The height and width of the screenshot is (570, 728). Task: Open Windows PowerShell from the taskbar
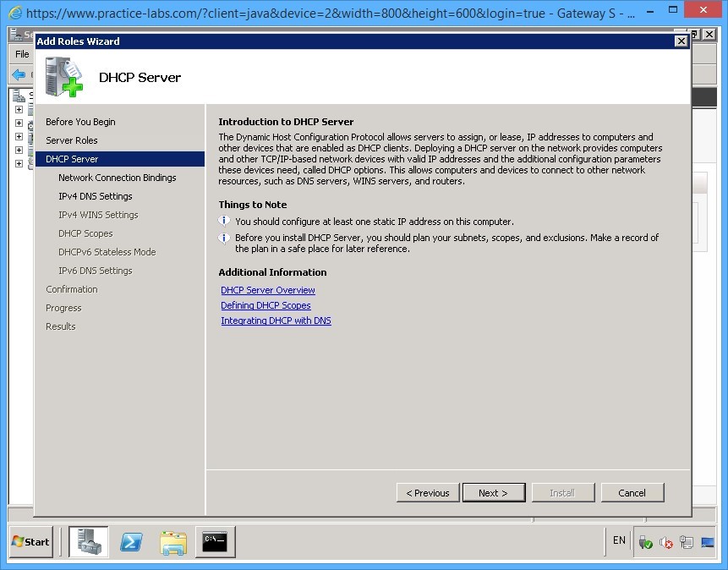[131, 541]
